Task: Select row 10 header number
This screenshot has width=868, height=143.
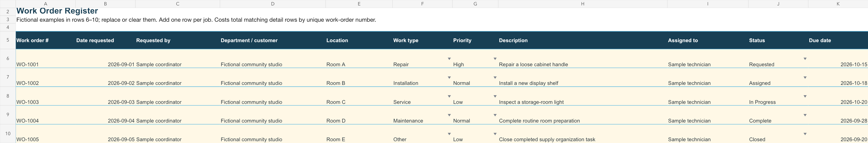Action: [x=8, y=134]
